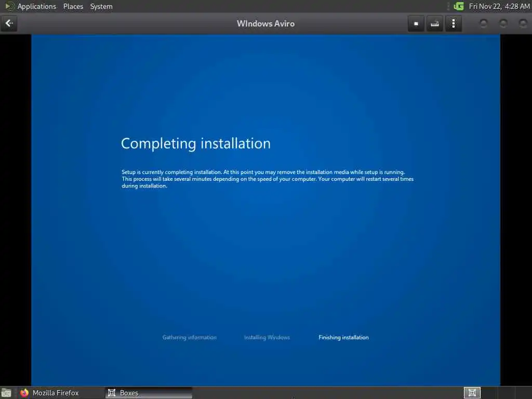Open the three-dot menu in Boxes header

tap(454, 23)
